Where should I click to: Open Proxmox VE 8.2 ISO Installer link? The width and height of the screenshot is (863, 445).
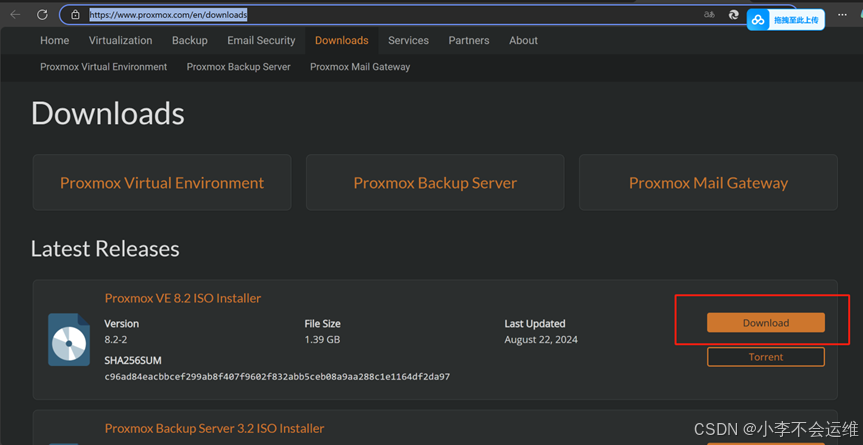183,298
